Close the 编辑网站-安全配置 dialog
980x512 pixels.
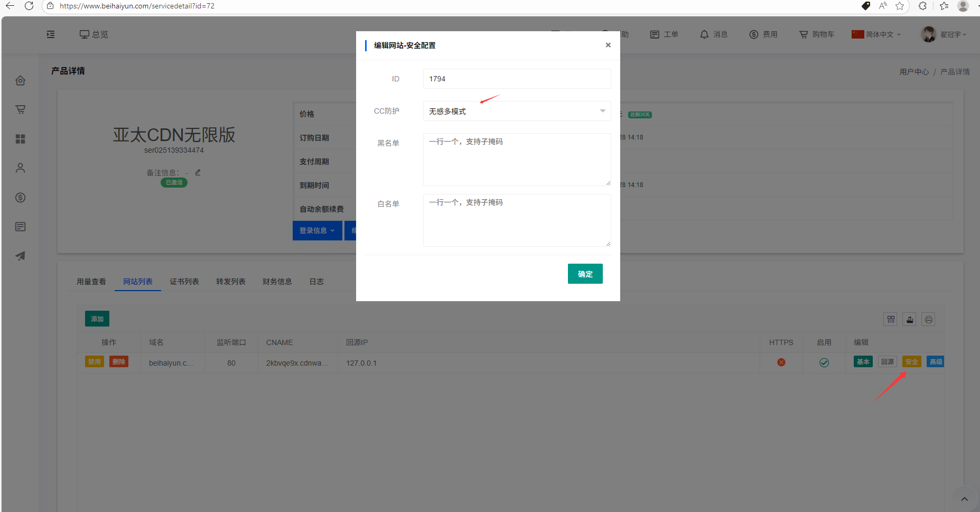[x=608, y=45]
